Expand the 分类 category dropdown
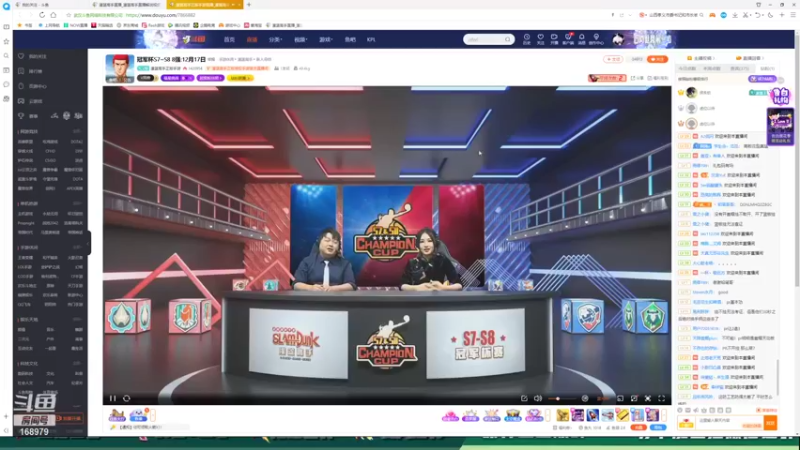 click(x=276, y=39)
